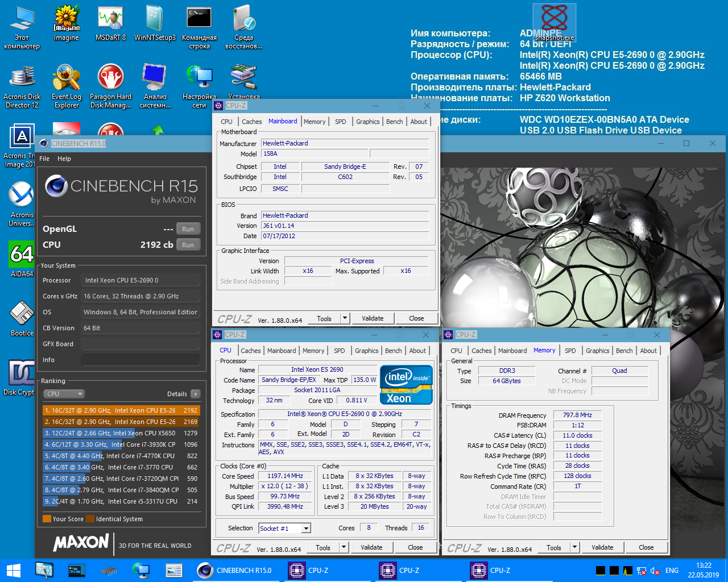
Task: Select the 12C/24T Xeon X5650 ranking row
Action: pyautogui.click(x=121, y=433)
